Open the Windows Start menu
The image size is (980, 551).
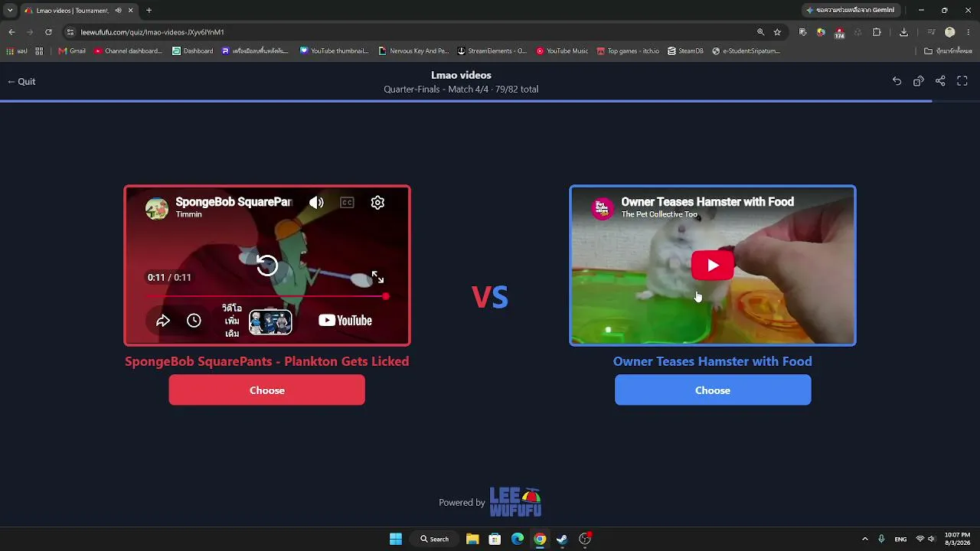click(x=396, y=539)
